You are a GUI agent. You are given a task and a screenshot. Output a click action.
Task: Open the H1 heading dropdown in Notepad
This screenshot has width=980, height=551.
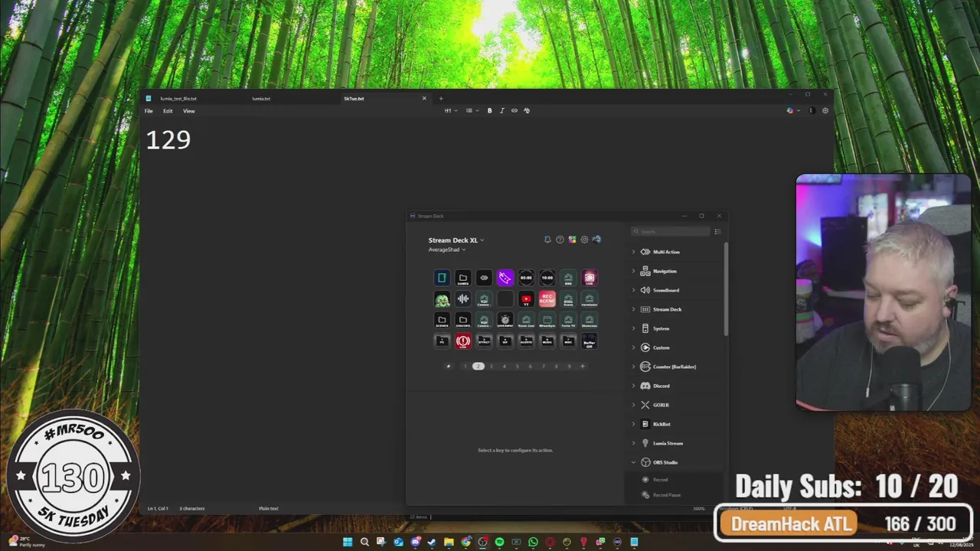pyautogui.click(x=451, y=110)
